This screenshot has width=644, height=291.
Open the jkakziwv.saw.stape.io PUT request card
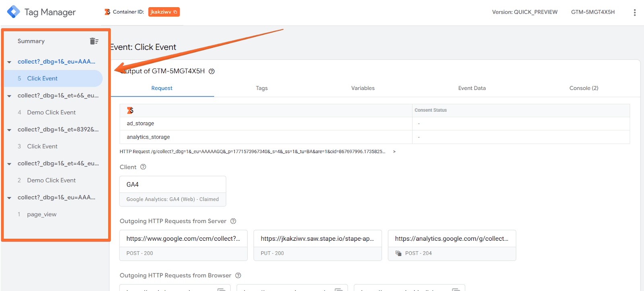pos(317,245)
